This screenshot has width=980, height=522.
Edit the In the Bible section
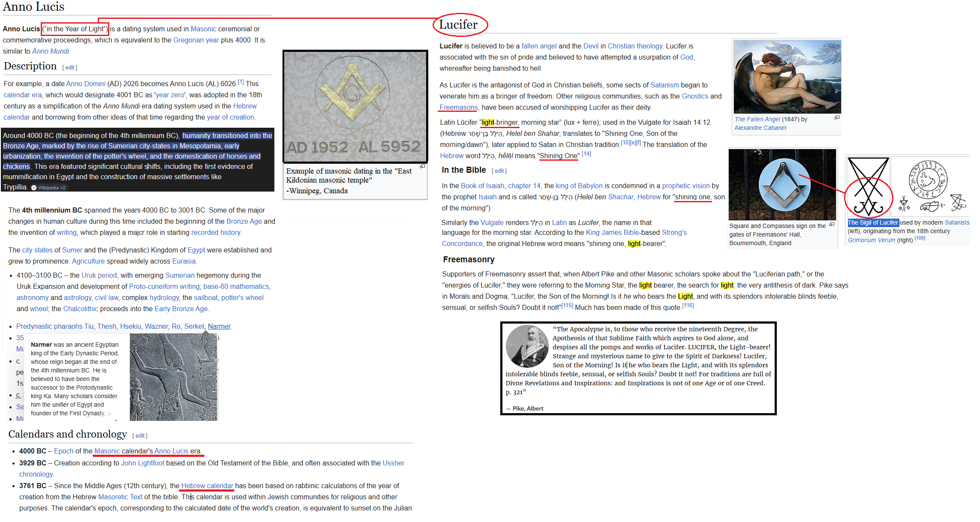click(499, 171)
